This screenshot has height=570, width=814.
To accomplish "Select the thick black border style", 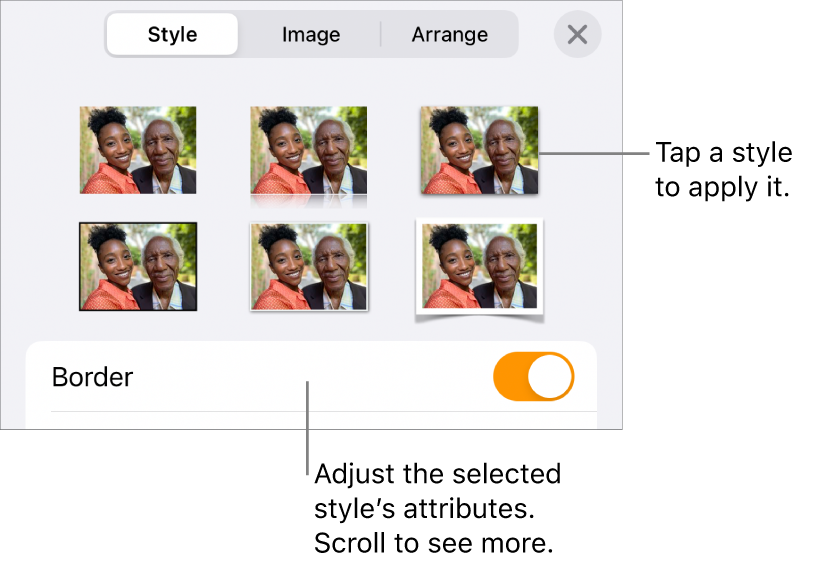I will coord(138,266).
